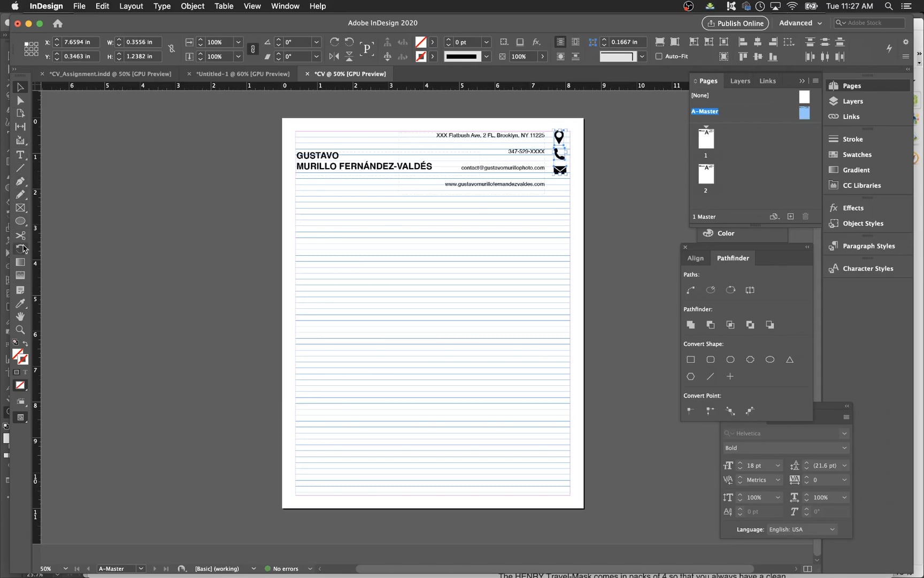Open the Advanced workspace switcher
This screenshot has height=578, width=924.
[800, 23]
